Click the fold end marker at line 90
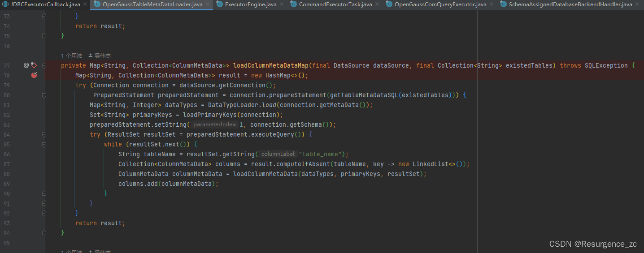The image size is (644, 253). [x=44, y=193]
